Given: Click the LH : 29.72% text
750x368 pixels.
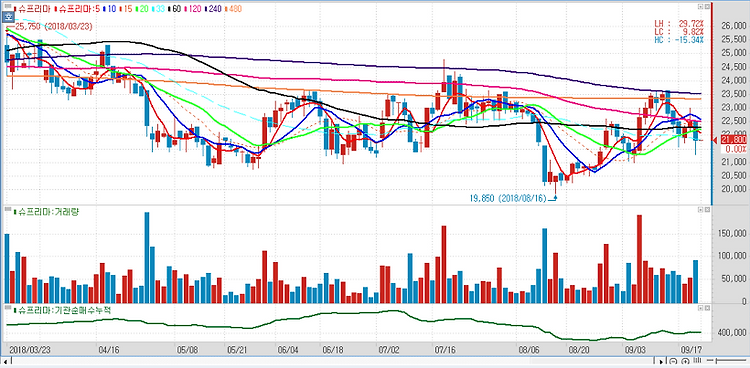Looking at the screenshot, I should coord(679,23).
